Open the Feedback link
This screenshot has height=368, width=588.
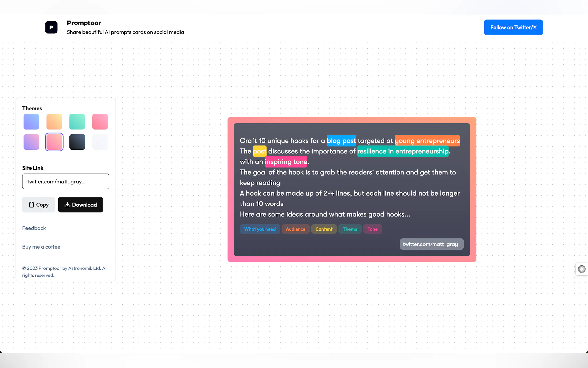pyautogui.click(x=34, y=228)
